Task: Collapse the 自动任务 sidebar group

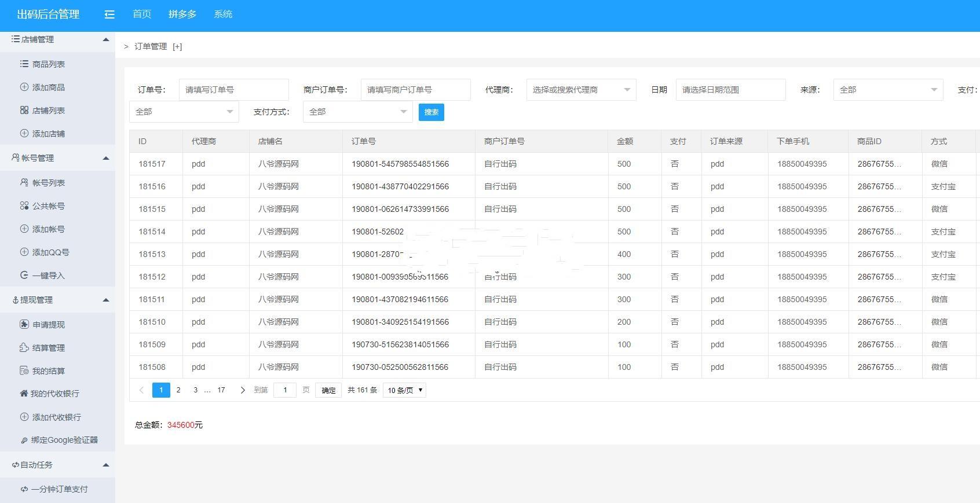Action: pyautogui.click(x=105, y=465)
